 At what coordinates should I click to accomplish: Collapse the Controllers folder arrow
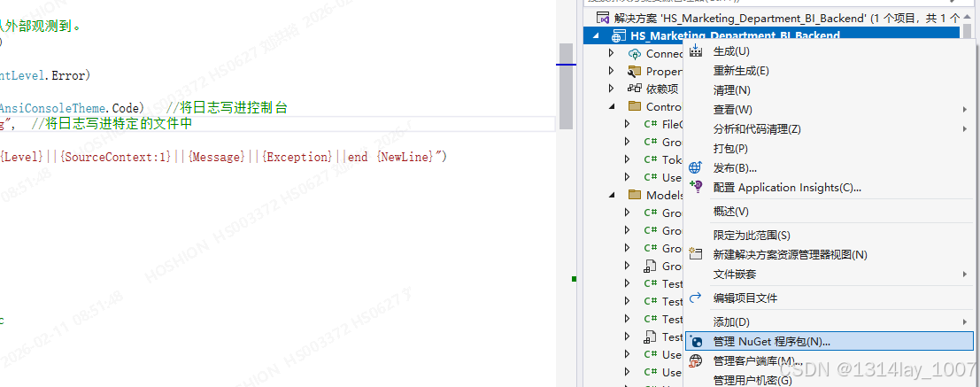612,106
